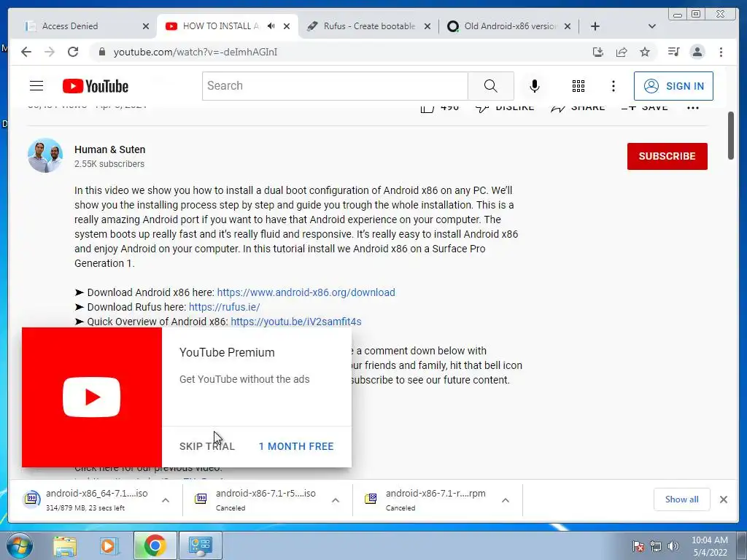Click the address bar URL
This screenshot has height=560, width=747.
pos(196,52)
